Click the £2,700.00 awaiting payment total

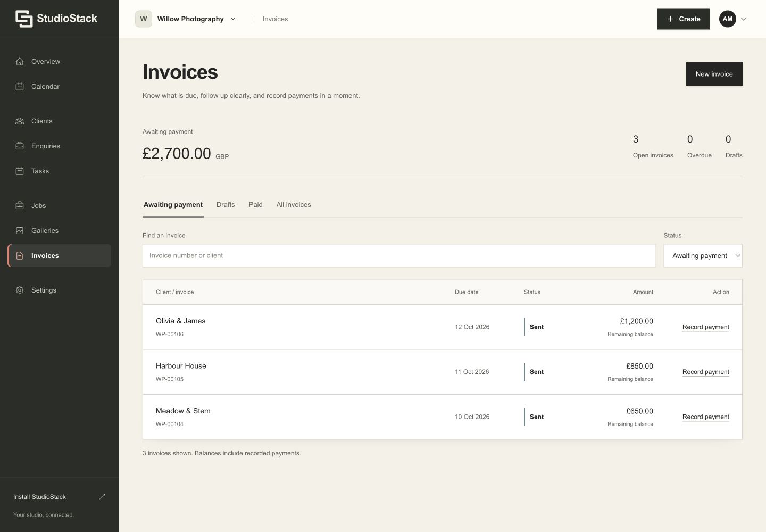[x=177, y=154]
